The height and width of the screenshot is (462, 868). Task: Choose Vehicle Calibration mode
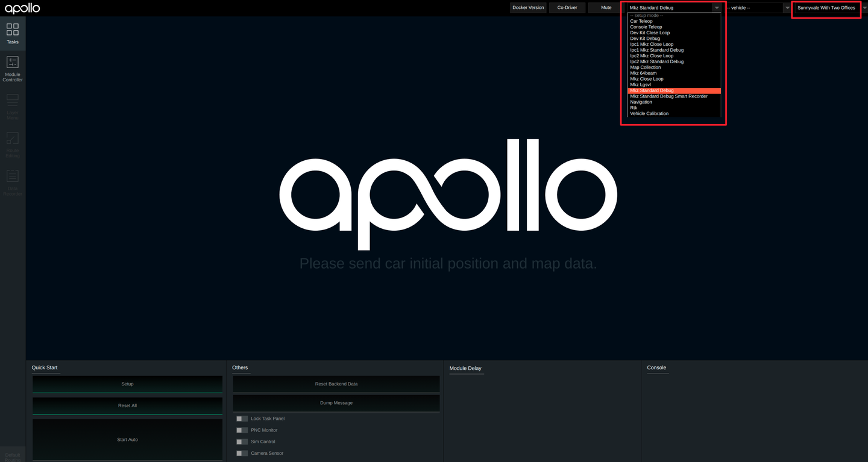pos(649,113)
